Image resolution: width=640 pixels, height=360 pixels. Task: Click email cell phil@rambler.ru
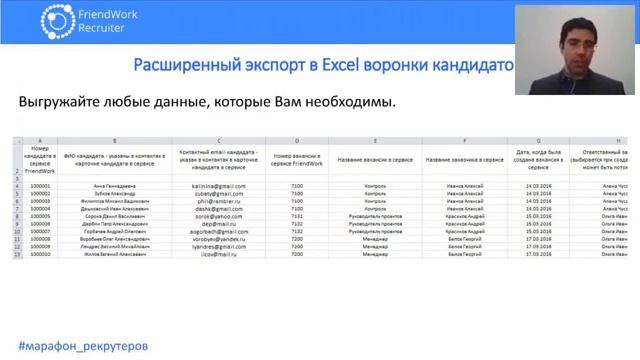[x=219, y=201]
